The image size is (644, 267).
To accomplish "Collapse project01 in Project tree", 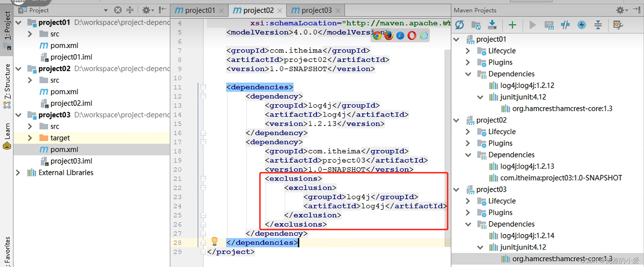I will pos(19,23).
